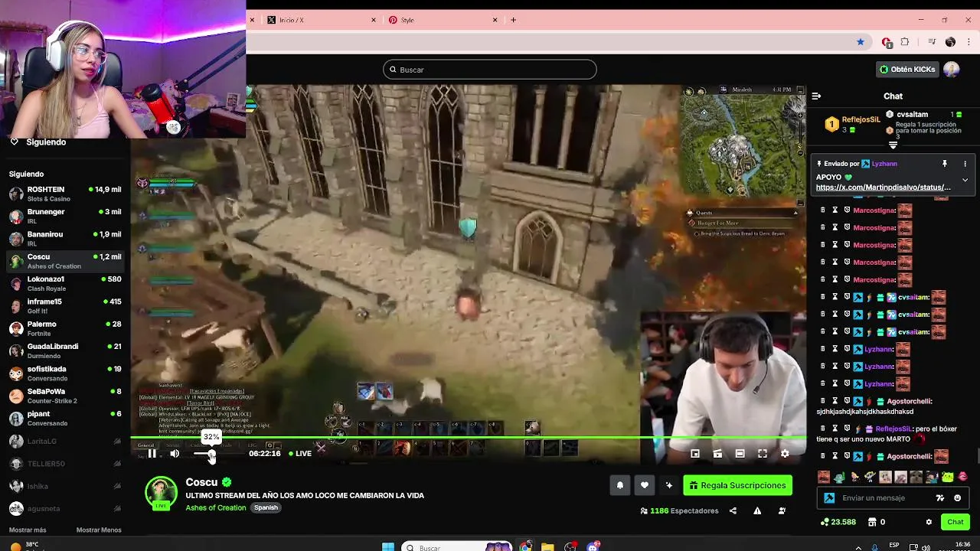This screenshot has width=980, height=551.
Task: Turn on notifications bell for Coscu
Action: [620, 485]
